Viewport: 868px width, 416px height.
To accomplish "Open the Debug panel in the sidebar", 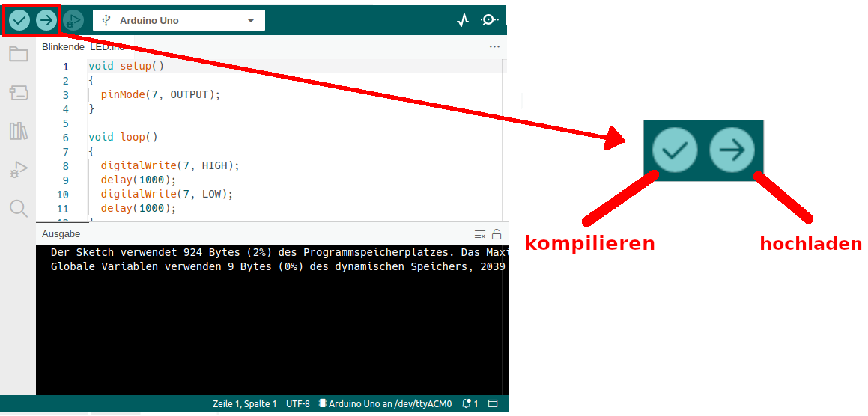I will coord(19,170).
